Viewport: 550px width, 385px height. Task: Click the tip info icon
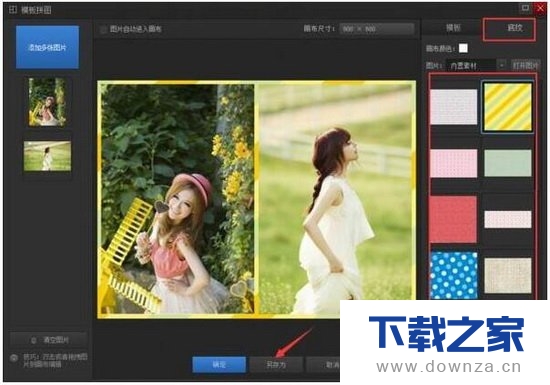click(14, 358)
